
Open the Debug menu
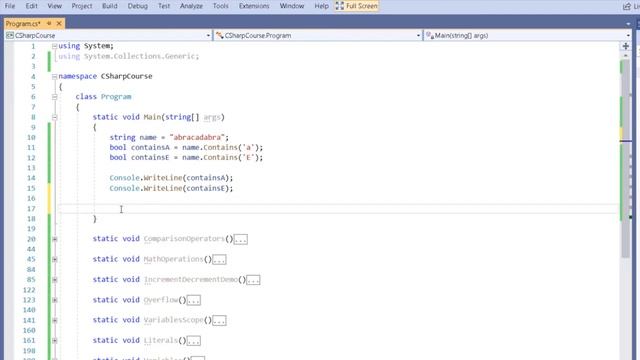tap(138, 6)
